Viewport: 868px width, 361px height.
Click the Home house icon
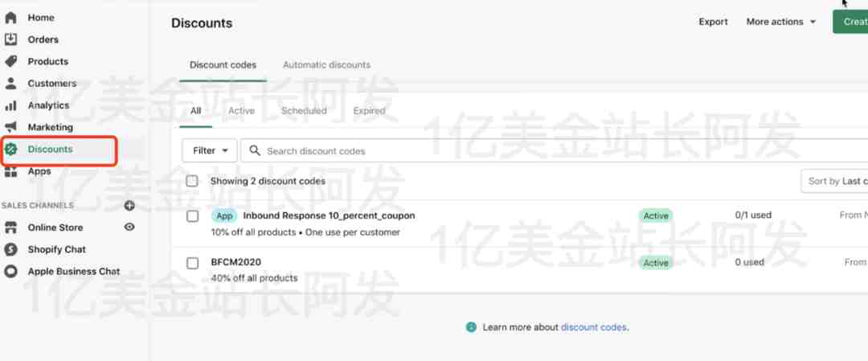[x=10, y=18]
